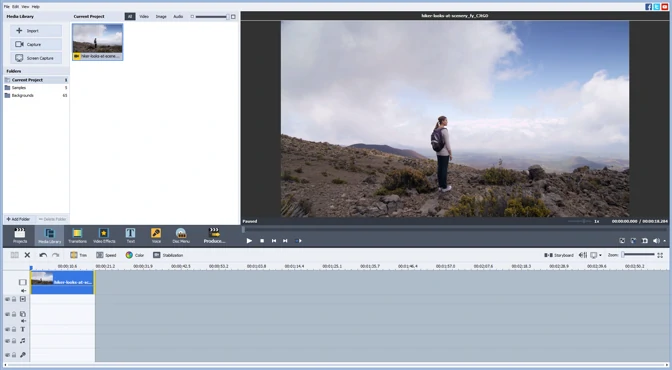Select the Current Project folder
The image size is (672, 370).
point(36,80)
